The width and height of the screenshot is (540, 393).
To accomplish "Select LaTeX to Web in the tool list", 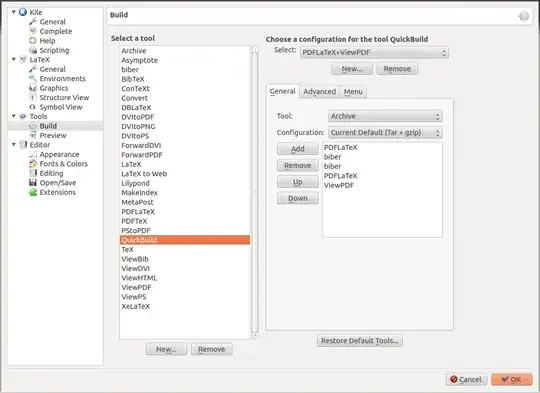I will tap(185, 174).
